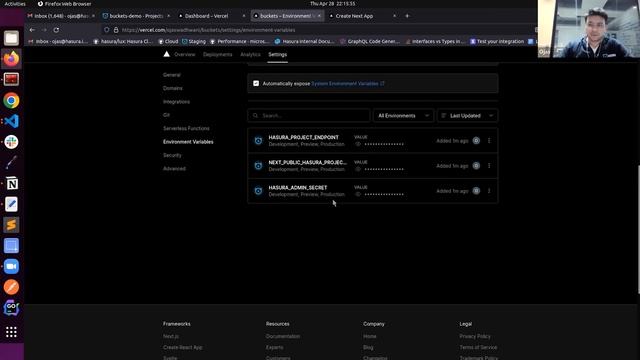The width and height of the screenshot is (640, 360).
Task: Open Visual Studio Code from the dock
Action: click(x=11, y=121)
